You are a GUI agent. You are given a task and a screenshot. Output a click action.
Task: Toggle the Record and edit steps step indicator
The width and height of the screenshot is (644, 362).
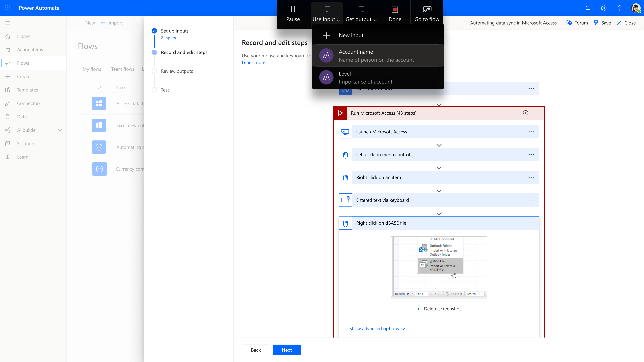click(x=154, y=52)
